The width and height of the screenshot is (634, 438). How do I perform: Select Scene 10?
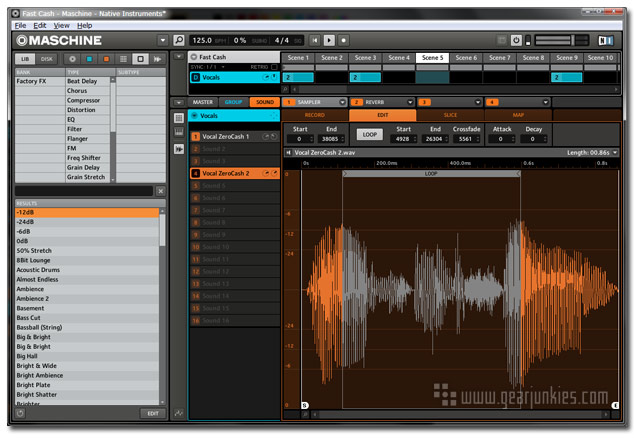pos(600,58)
